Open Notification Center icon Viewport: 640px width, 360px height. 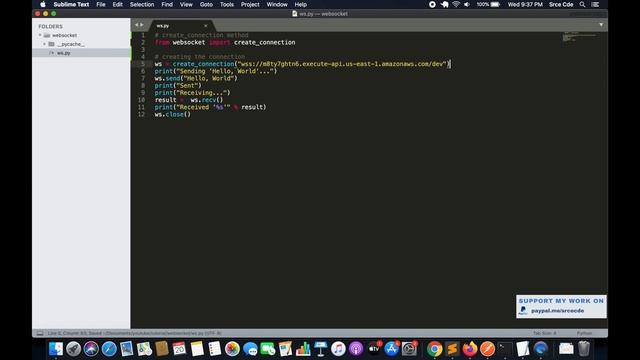(x=596, y=4)
